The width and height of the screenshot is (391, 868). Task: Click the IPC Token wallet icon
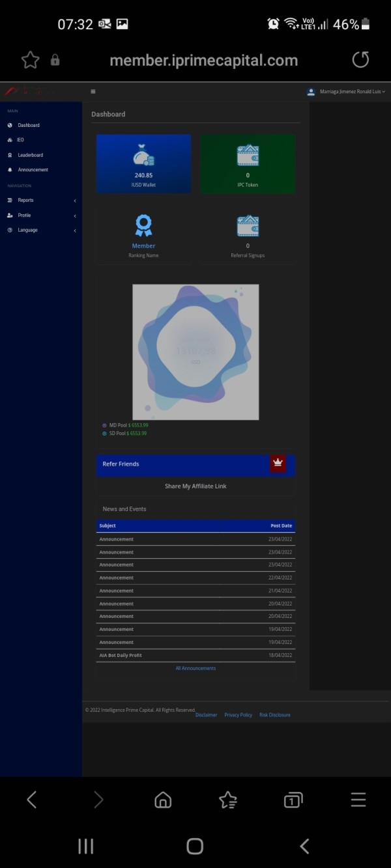click(248, 156)
